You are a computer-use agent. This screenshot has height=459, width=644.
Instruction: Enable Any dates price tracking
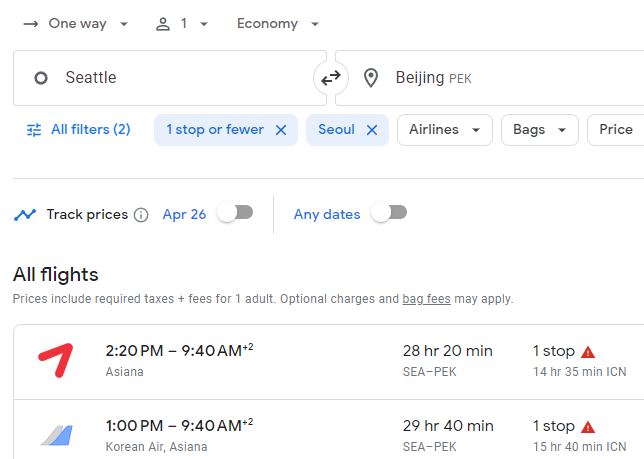389,213
